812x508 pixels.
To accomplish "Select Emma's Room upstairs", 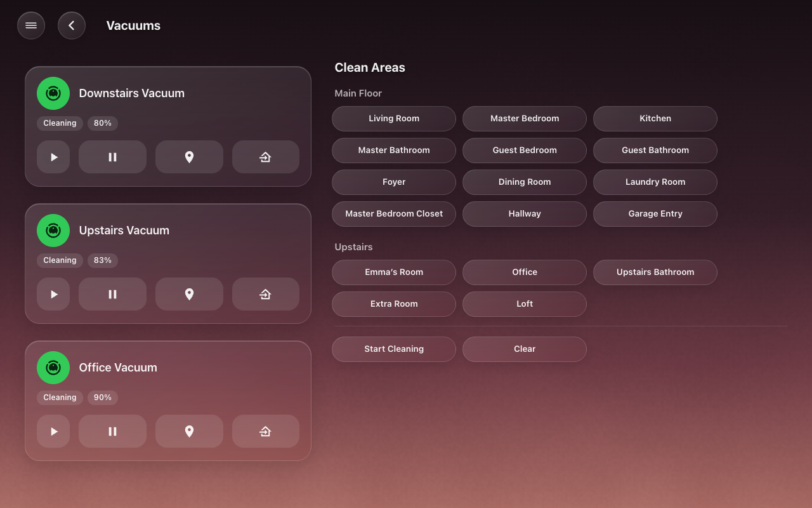I will click(394, 272).
